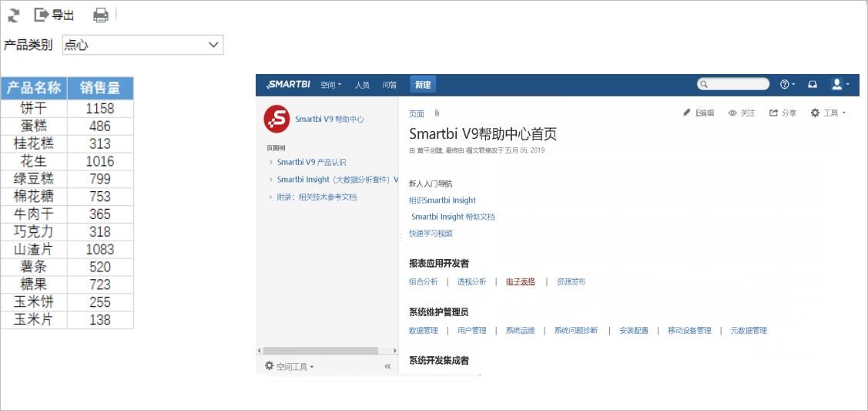Open the Smartbi V9 帮助中心 sidebar link
The width and height of the screenshot is (868, 411).
coord(330,119)
